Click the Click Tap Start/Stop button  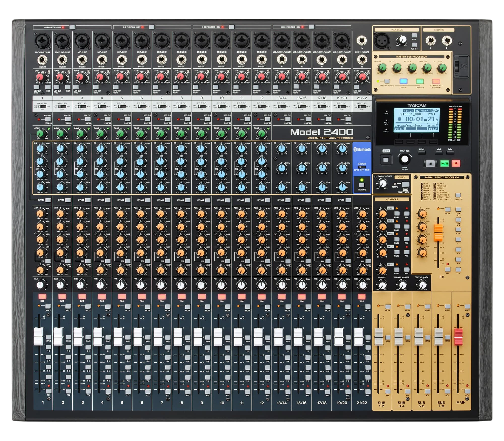[x=405, y=184]
